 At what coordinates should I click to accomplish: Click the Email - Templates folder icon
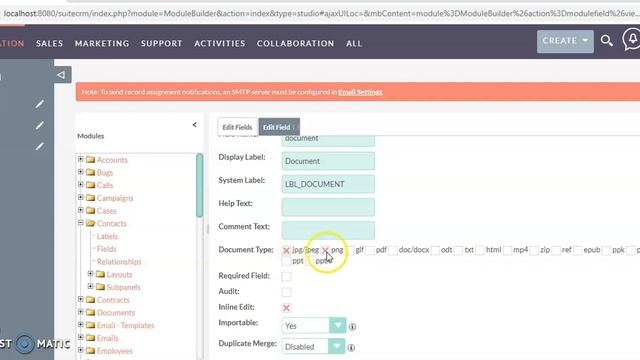coord(91,325)
